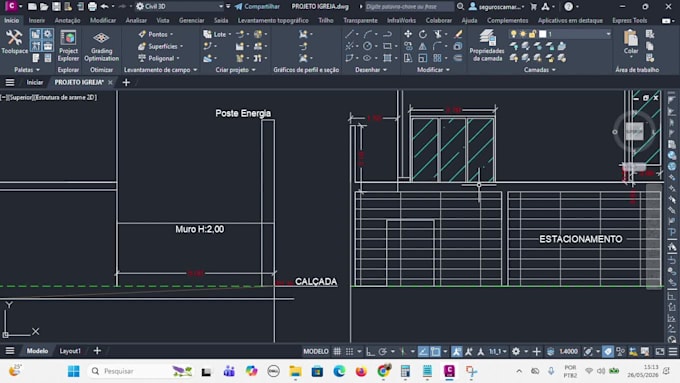This screenshot has width=680, height=383.
Task: Toggle 2D object snap in status bar
Action: point(435,351)
